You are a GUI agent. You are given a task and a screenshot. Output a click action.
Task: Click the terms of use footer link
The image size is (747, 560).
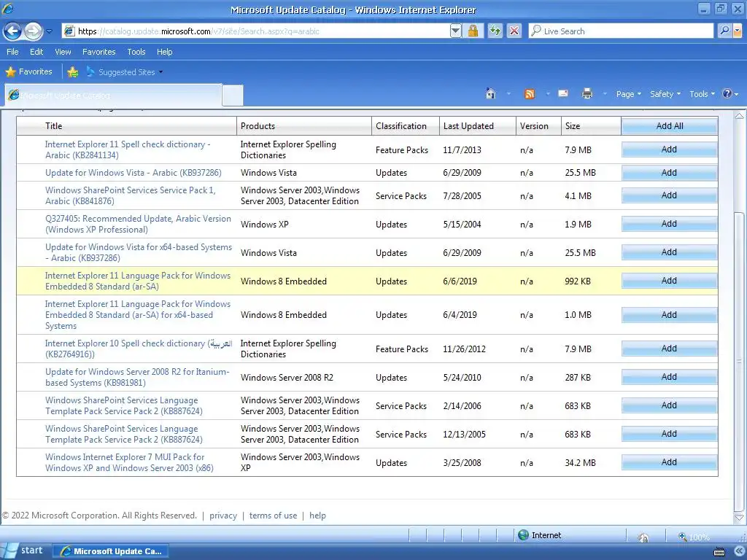[x=273, y=516]
